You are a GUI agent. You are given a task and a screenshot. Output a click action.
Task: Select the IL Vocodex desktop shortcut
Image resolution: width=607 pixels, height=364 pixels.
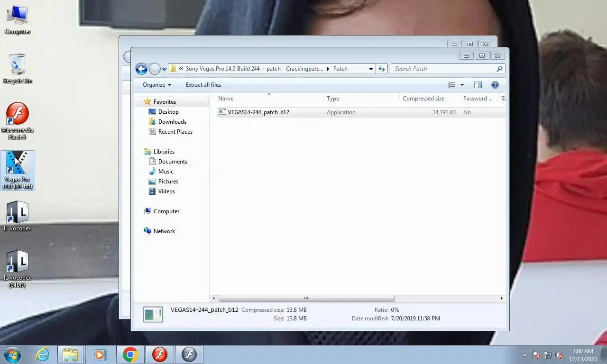tap(18, 217)
